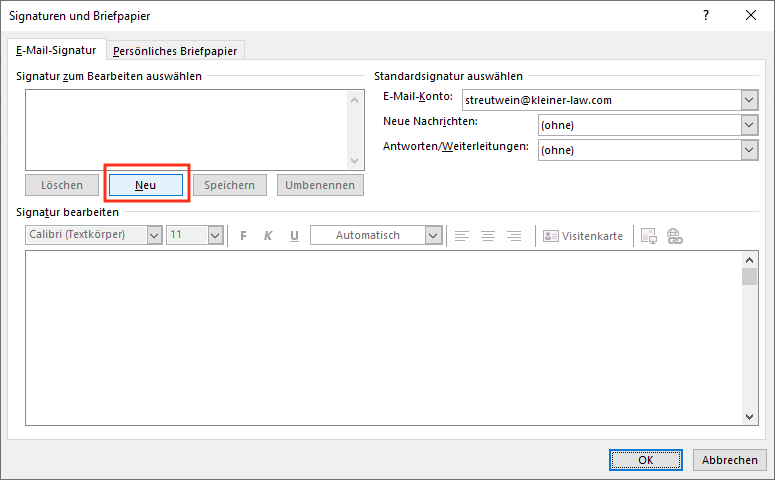This screenshot has height=480, width=775.
Task: Open the Calibri font name dropdown
Action: (154, 236)
